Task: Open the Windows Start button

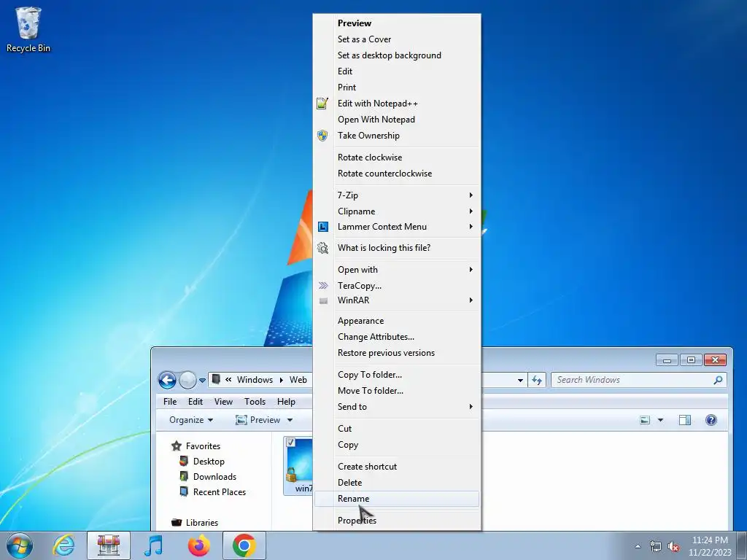Action: [x=20, y=545]
